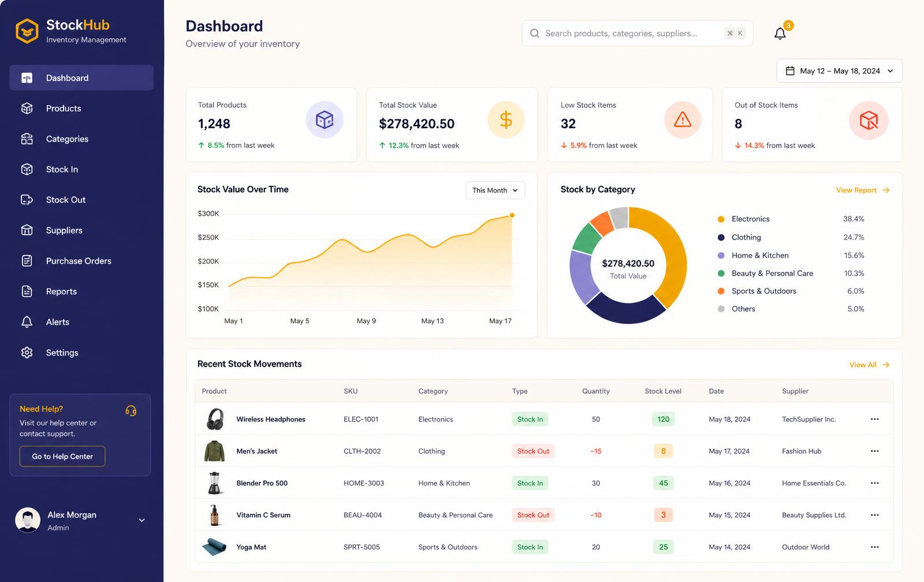Click the Out of Stock crossed box icon
The image size is (924, 582).
point(869,120)
